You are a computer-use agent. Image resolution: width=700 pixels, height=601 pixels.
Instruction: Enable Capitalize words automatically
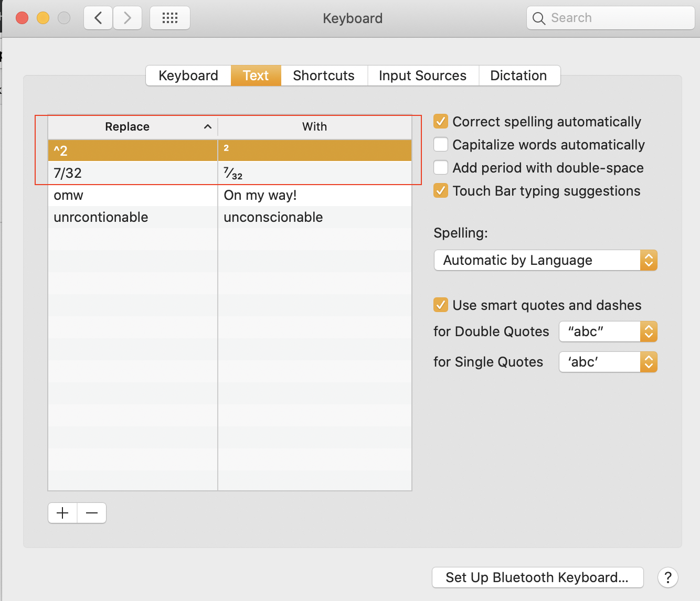click(441, 145)
